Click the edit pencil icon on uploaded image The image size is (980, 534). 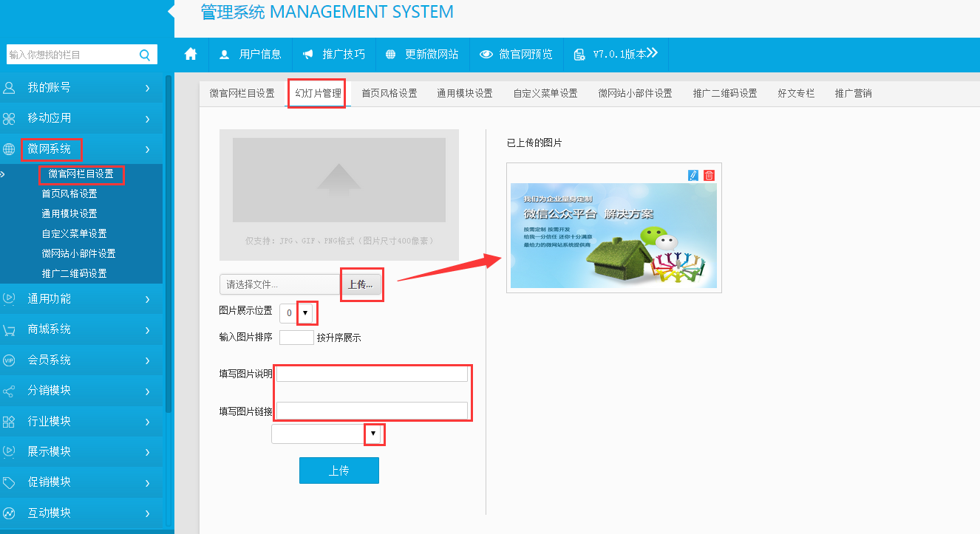(693, 175)
